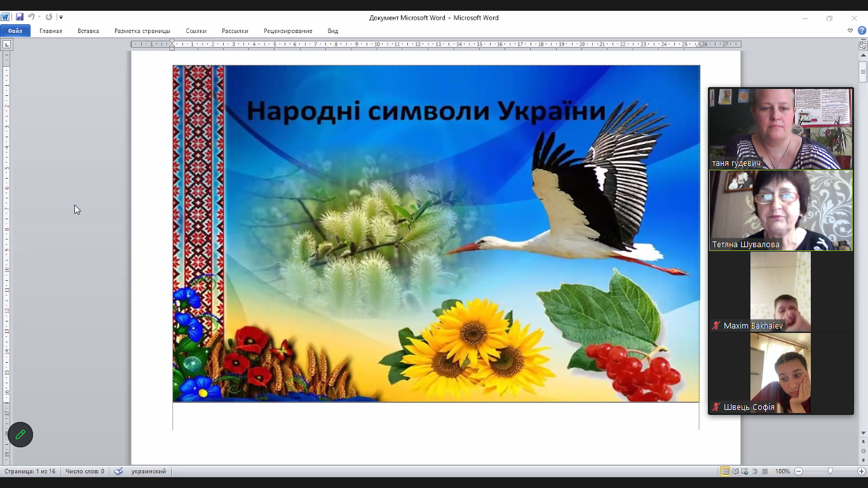
Task: Click the Previous Page double-arrow button
Action: 863,442
